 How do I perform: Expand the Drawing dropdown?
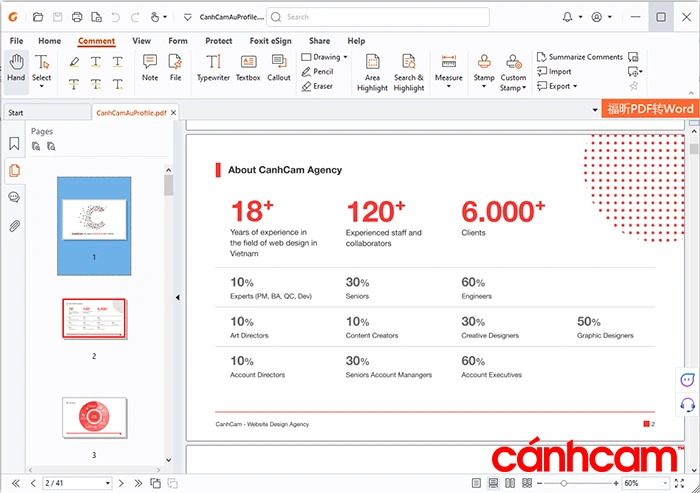pos(346,57)
